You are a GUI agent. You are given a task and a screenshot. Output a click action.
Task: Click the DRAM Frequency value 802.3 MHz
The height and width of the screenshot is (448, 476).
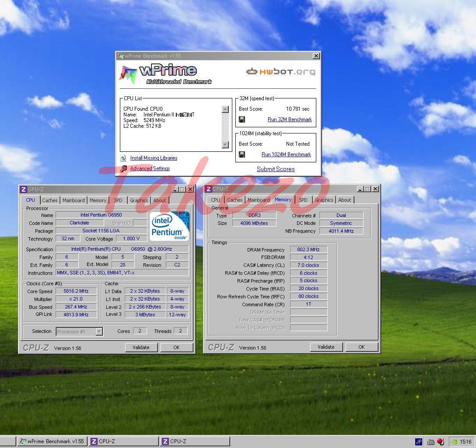pos(308,249)
